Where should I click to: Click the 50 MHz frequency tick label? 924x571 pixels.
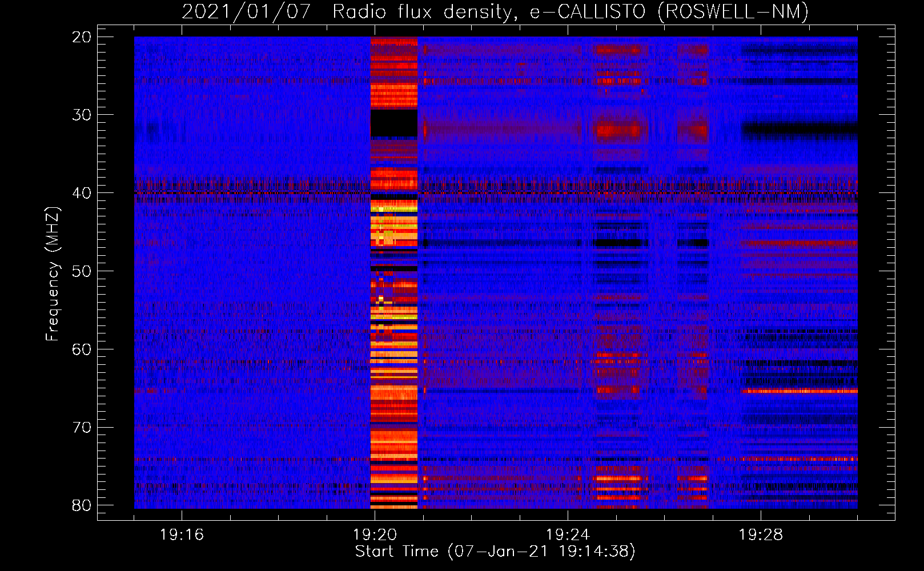tap(82, 271)
